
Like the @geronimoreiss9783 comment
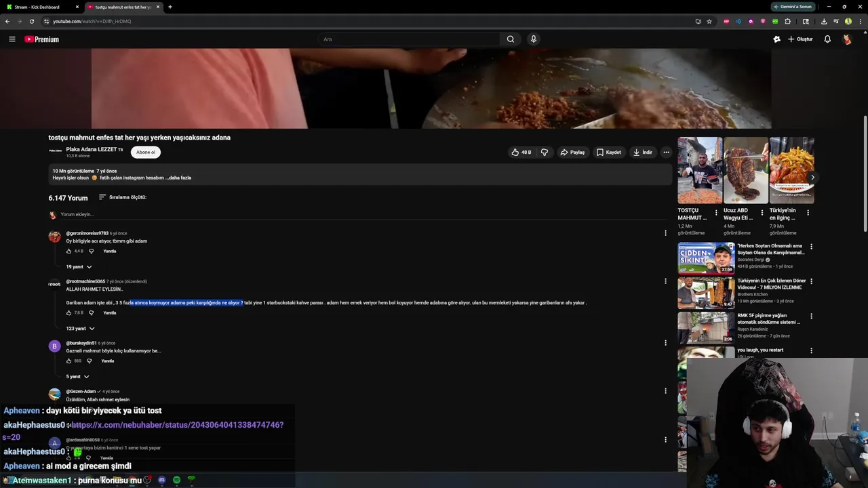(x=69, y=251)
